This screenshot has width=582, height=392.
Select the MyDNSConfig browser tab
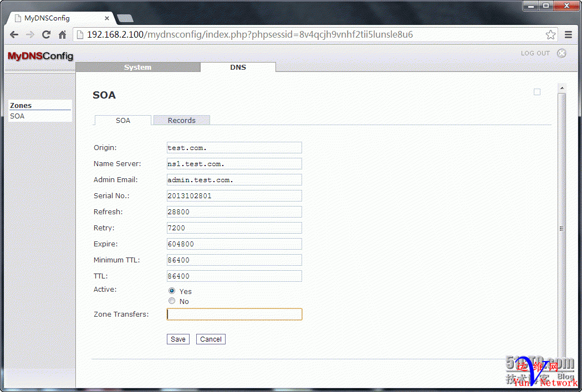click(x=61, y=18)
